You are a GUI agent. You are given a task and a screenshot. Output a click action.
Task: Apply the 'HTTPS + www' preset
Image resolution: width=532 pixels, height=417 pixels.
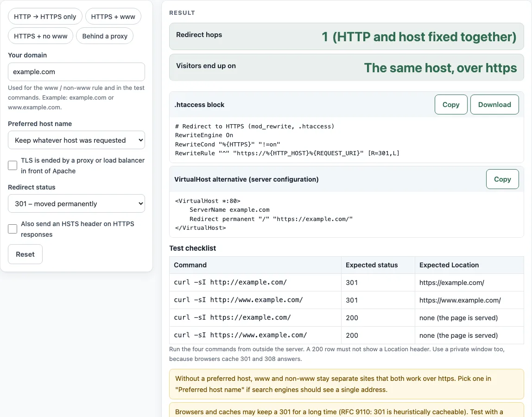tap(113, 17)
